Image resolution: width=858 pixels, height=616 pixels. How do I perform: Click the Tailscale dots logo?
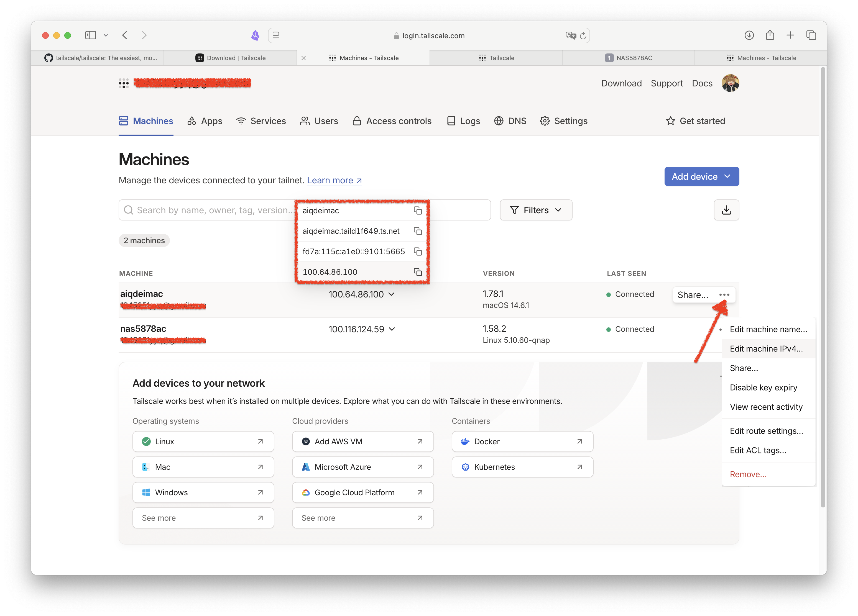click(124, 84)
